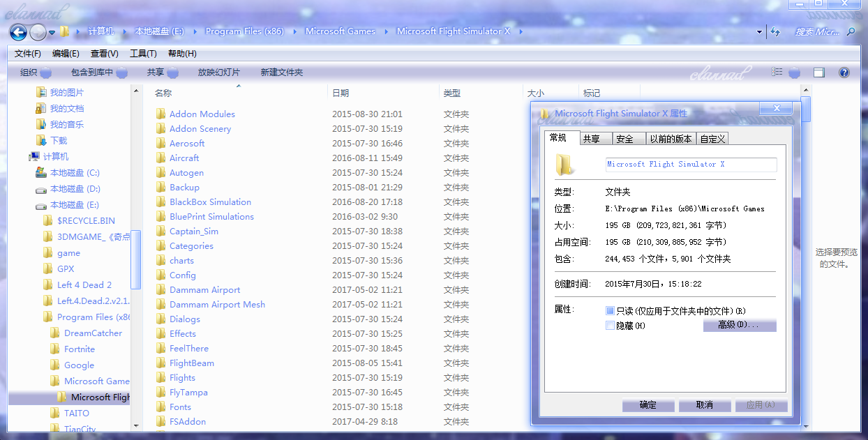This screenshot has width=868, height=440.
Task: Open the address bar history dropdown arrow
Action: point(759,32)
